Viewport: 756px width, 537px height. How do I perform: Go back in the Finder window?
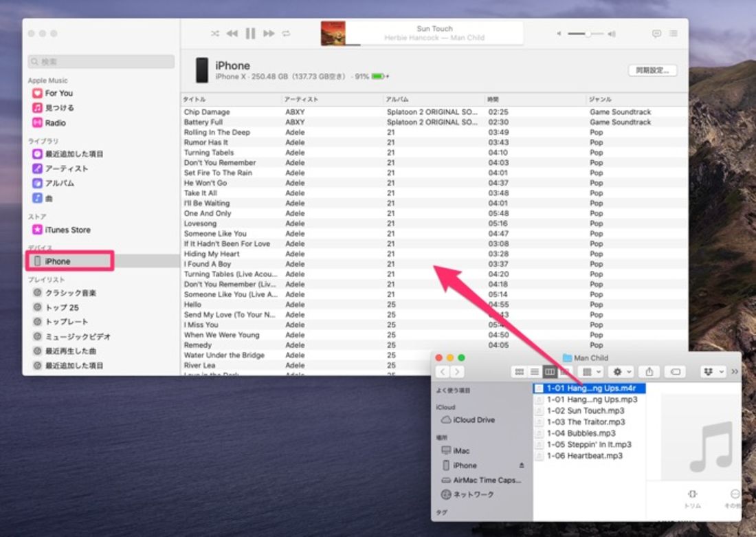coord(442,371)
